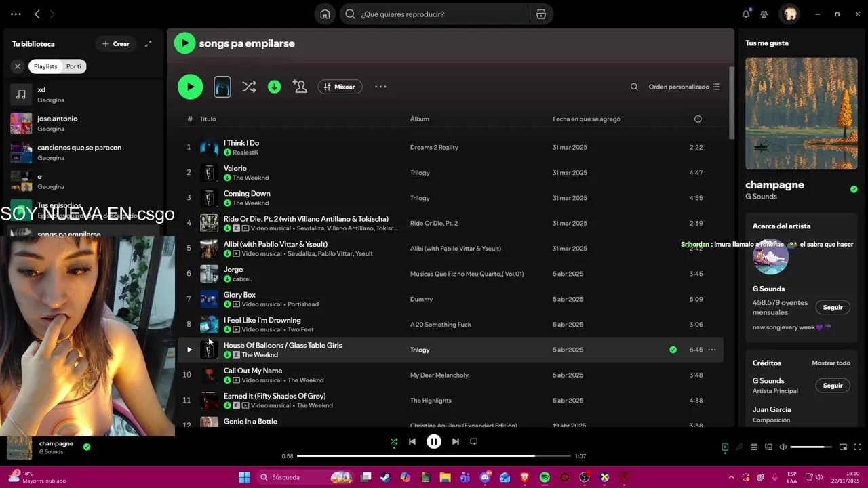Open Portishead artist link
The image size is (868, 488).
(303, 304)
